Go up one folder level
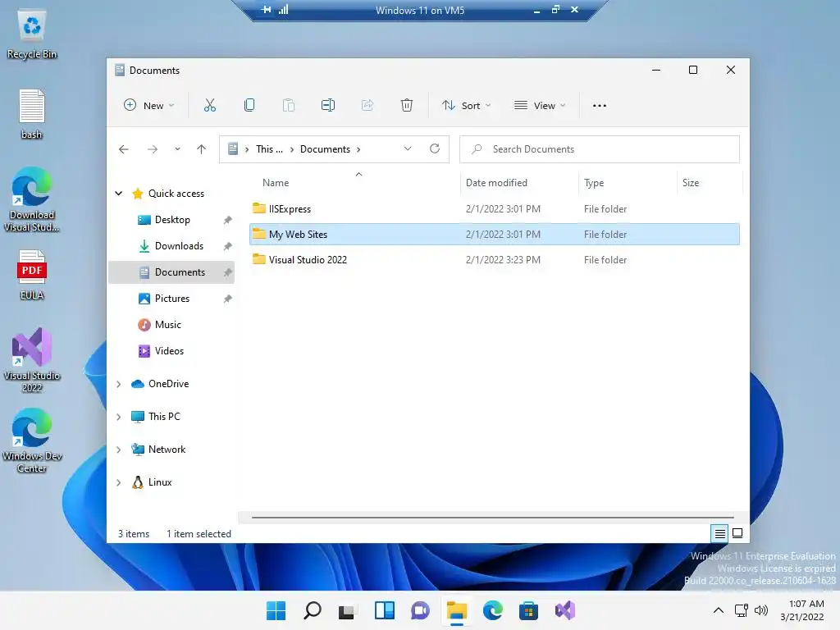840x630 pixels. click(x=202, y=149)
